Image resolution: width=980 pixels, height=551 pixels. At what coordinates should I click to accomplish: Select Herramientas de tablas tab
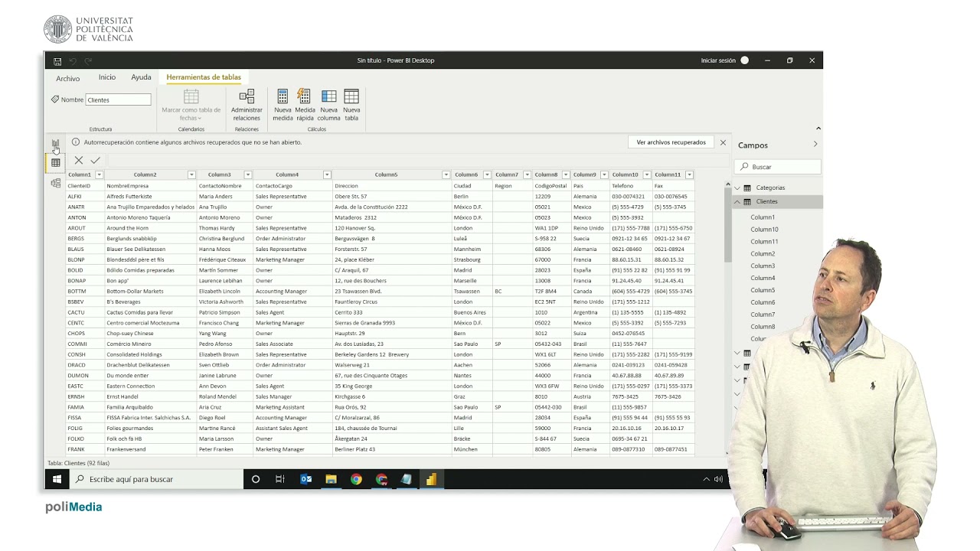pos(204,77)
